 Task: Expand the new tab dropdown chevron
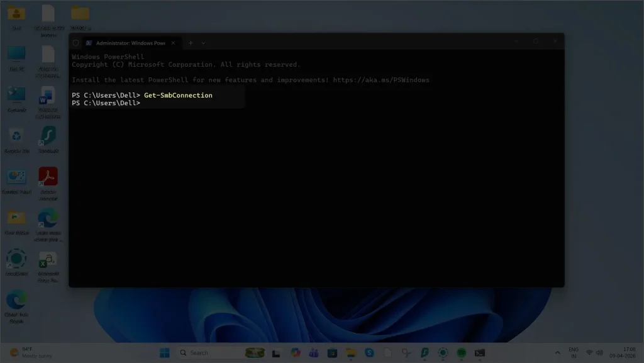coord(203,43)
